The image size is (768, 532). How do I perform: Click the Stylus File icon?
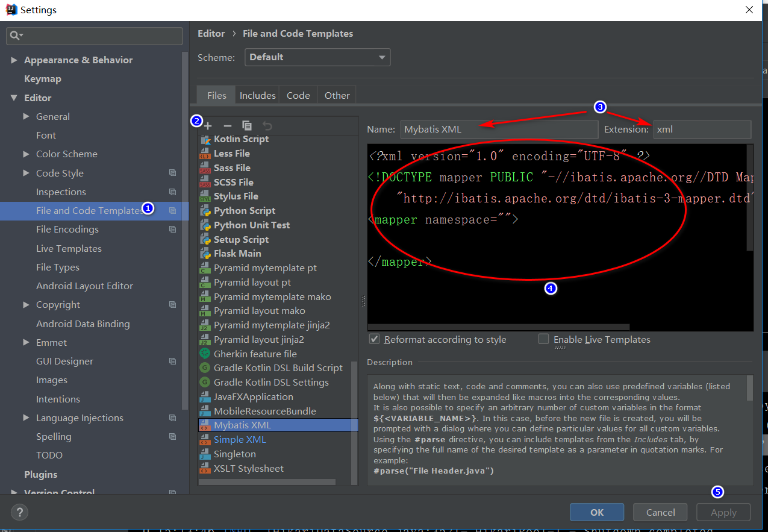pos(205,196)
